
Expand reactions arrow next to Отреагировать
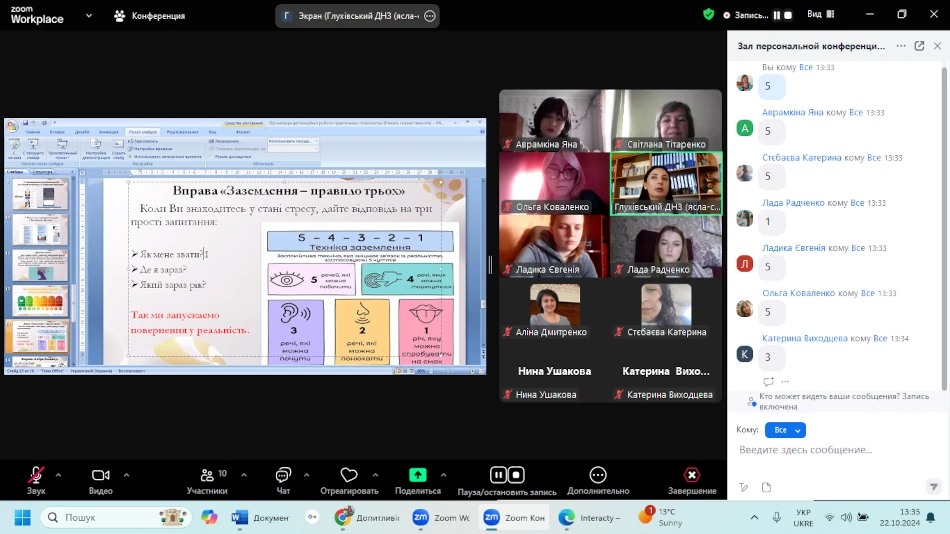[376, 475]
